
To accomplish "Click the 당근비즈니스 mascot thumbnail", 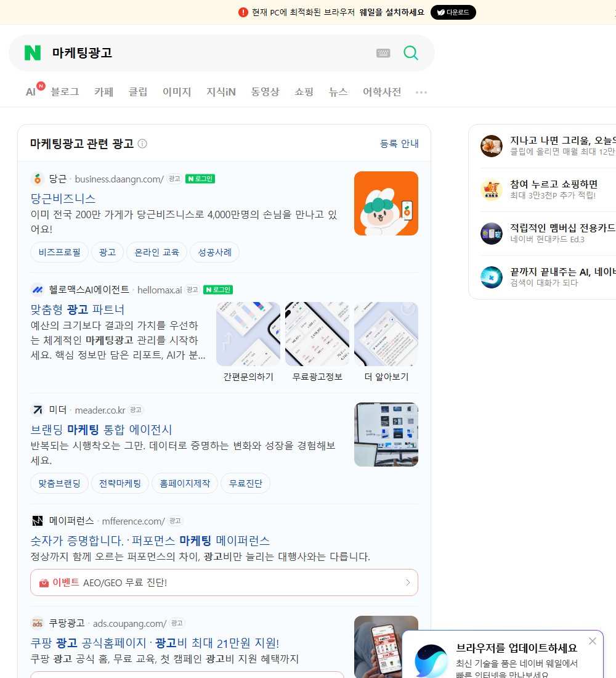I will [386, 203].
